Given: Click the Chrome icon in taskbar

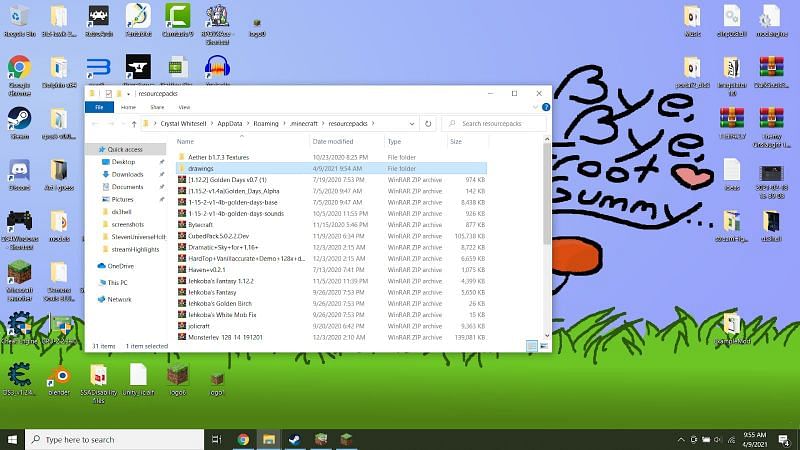Looking at the screenshot, I should click(243, 439).
